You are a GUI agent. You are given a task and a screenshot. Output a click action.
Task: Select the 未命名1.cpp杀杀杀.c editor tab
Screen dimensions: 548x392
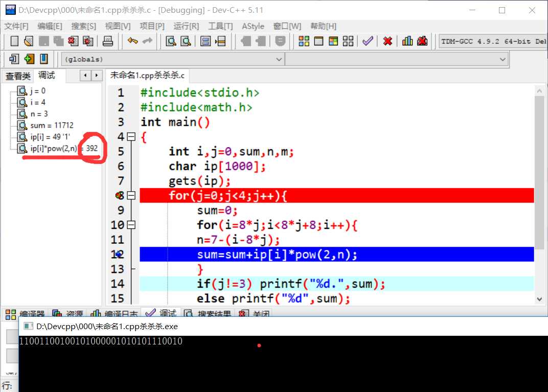point(147,75)
